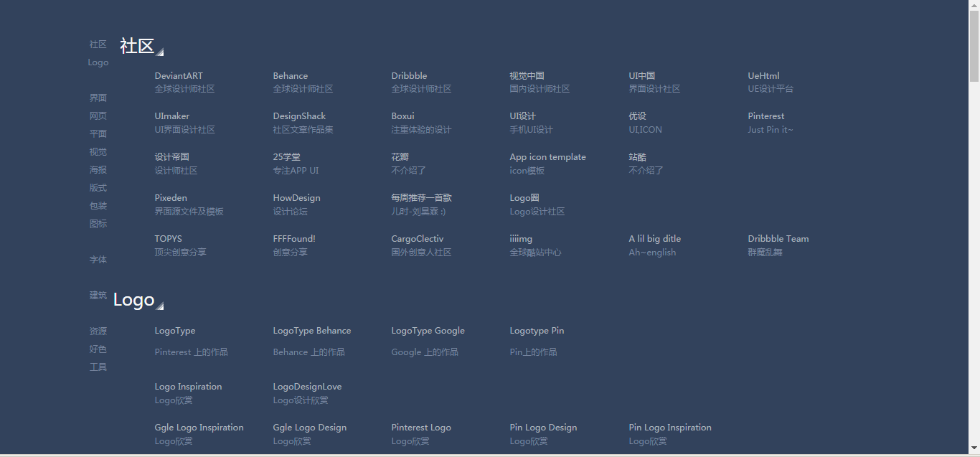Jump to 图标 section in sidebar
Screen dimensions: 980x457
click(98, 224)
